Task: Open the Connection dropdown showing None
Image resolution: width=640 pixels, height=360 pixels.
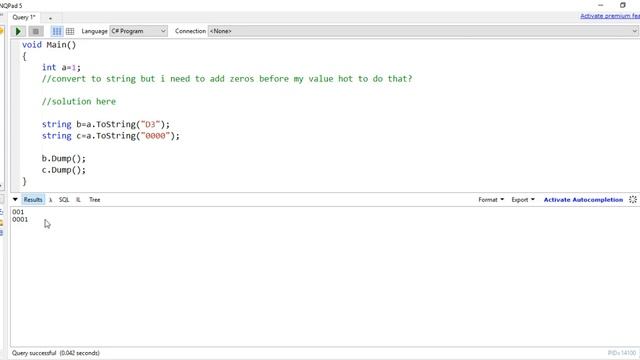Action: tap(423, 31)
